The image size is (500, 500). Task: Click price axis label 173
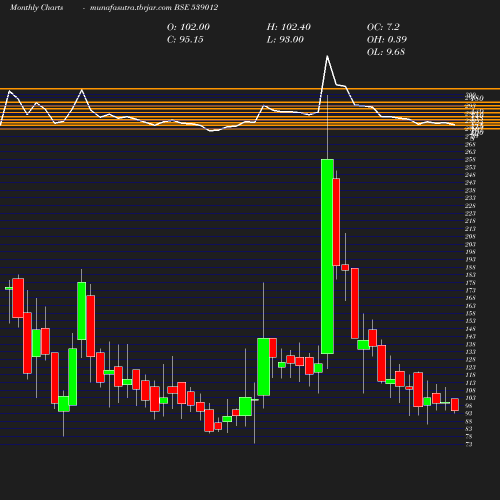[470, 290]
